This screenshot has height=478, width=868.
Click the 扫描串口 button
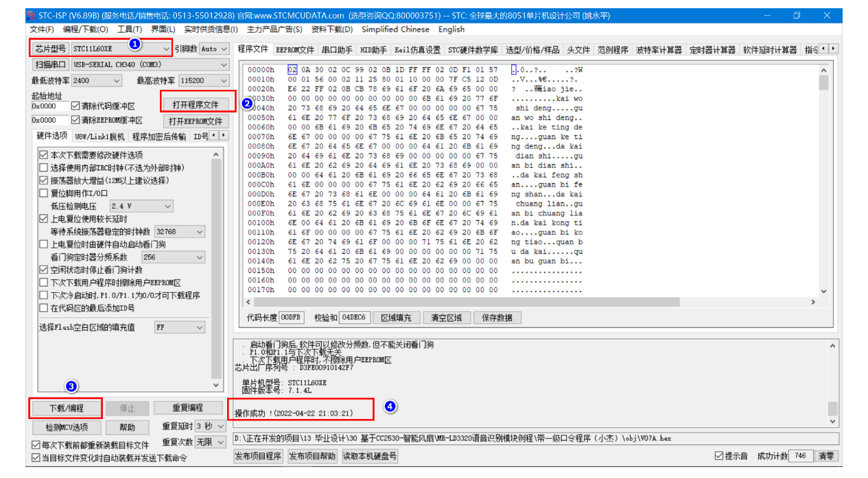pos(50,64)
